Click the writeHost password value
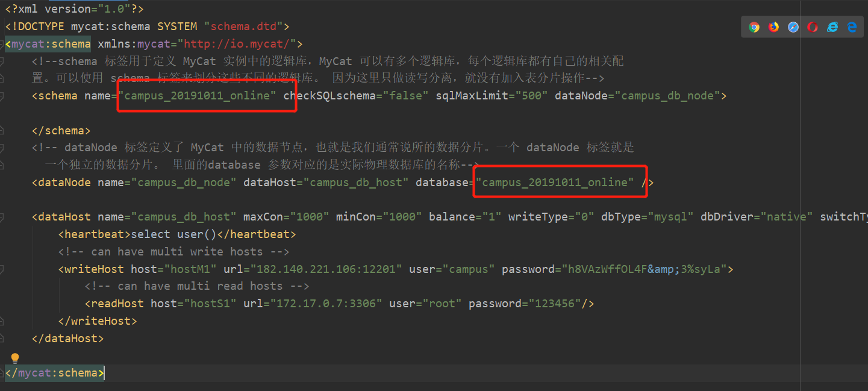The image size is (868, 391). tap(644, 269)
